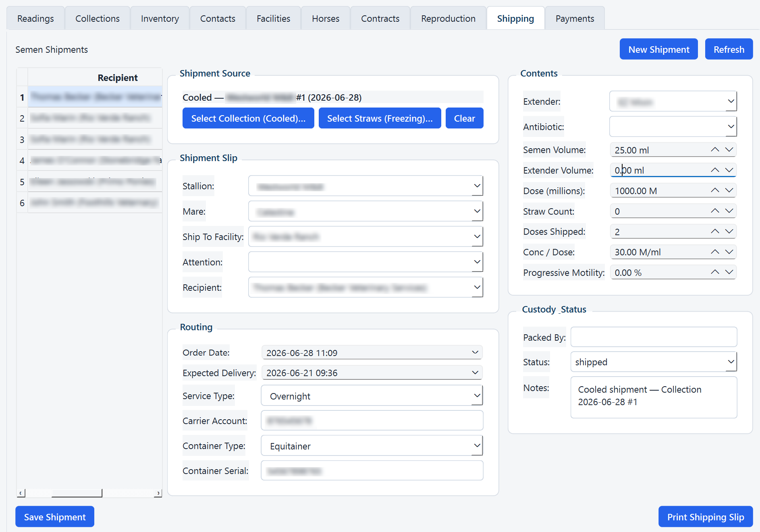Expand the Stallion dropdown

(x=477, y=186)
